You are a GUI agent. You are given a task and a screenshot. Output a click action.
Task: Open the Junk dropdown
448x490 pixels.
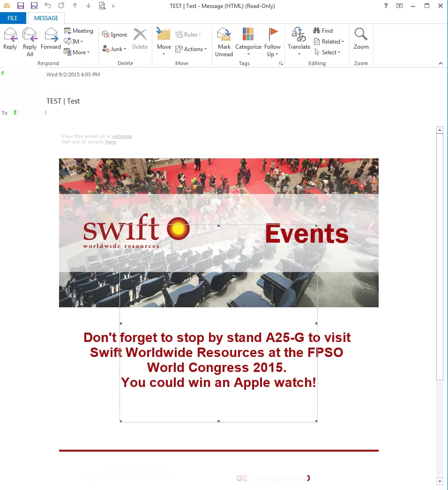[x=114, y=49]
